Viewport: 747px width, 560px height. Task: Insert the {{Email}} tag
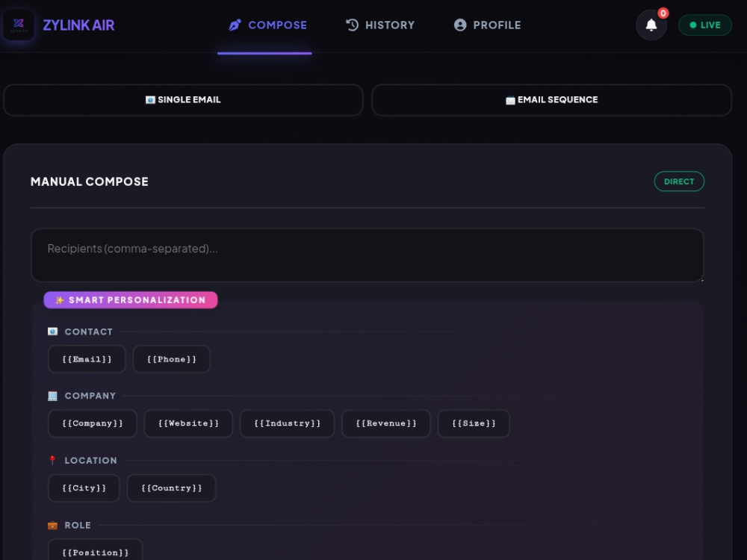(x=87, y=360)
